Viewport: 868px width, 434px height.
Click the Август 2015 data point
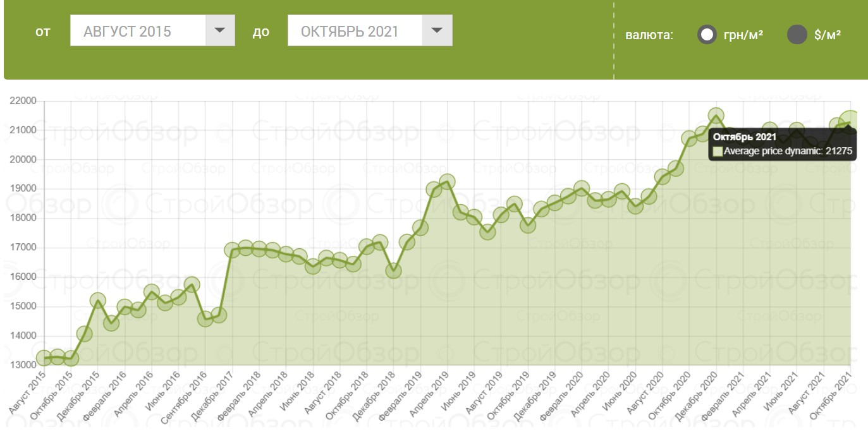pos(44,358)
